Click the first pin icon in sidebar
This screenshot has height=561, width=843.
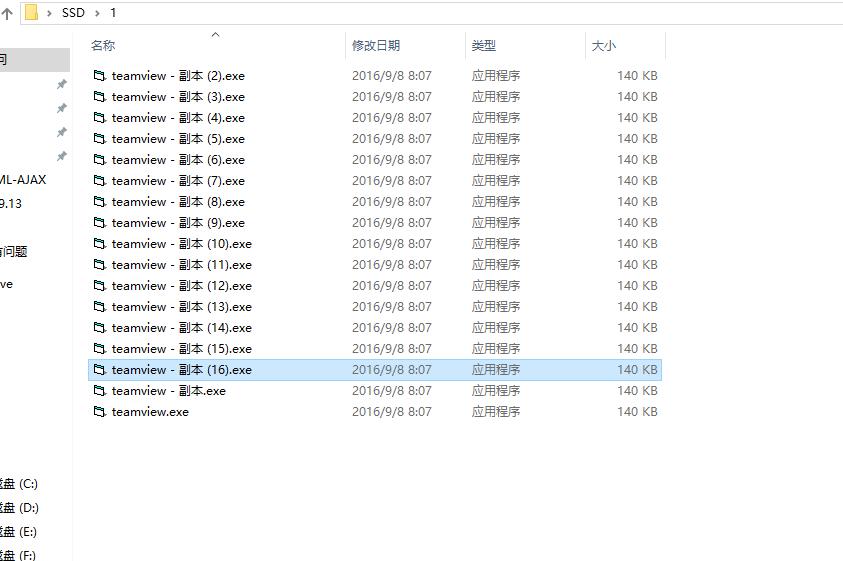point(62,84)
